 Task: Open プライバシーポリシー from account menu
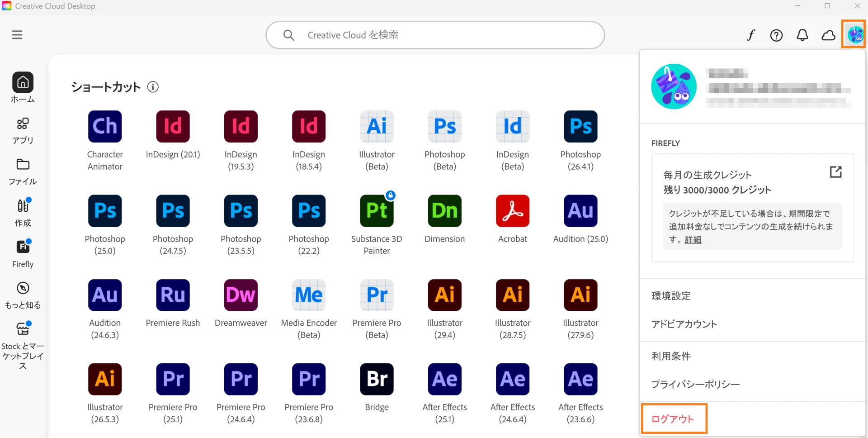coord(696,384)
